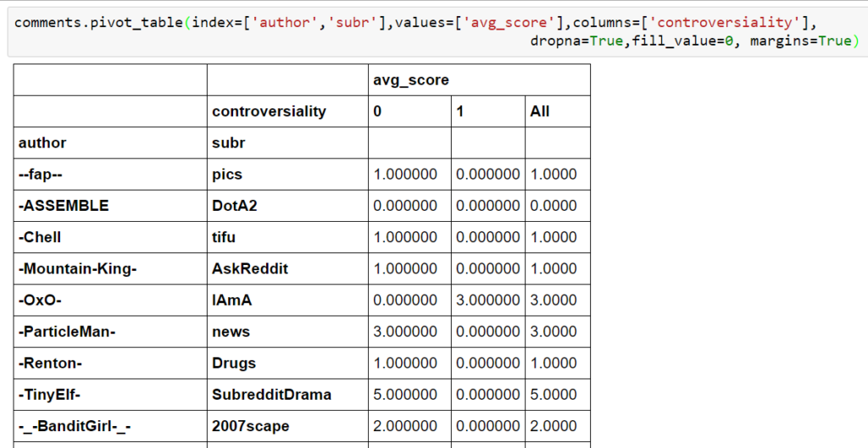Click the 2007scape subreddit cell
This screenshot has width=868, height=448.
coord(250,426)
